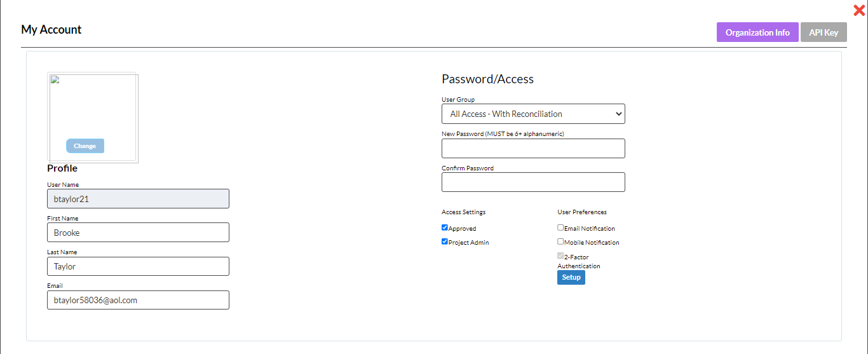Image resolution: width=868 pixels, height=354 pixels.
Task: Click the Email field
Action: (x=138, y=300)
